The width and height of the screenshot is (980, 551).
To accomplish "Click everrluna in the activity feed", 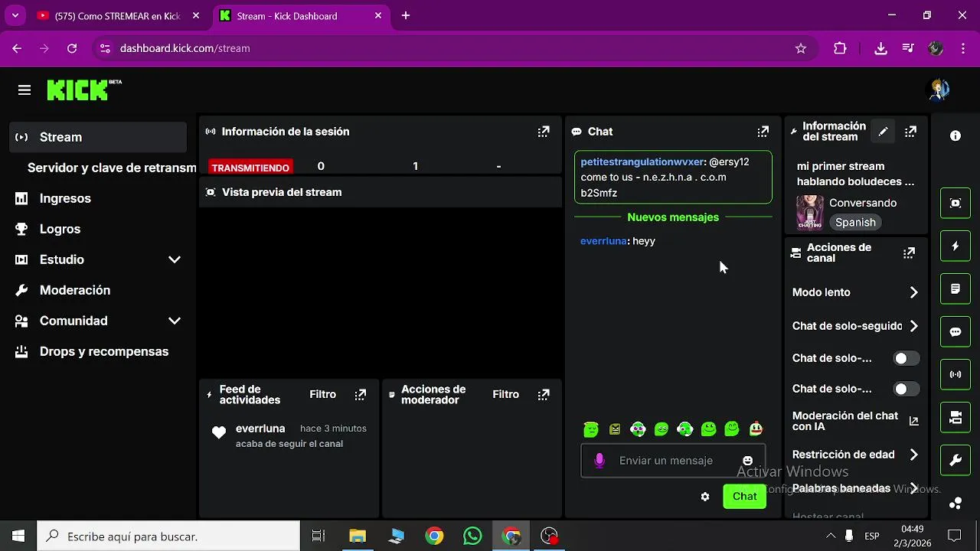I will tap(260, 429).
